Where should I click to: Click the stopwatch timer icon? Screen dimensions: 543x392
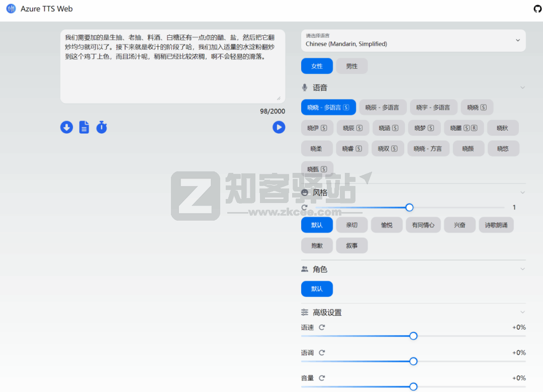(101, 127)
